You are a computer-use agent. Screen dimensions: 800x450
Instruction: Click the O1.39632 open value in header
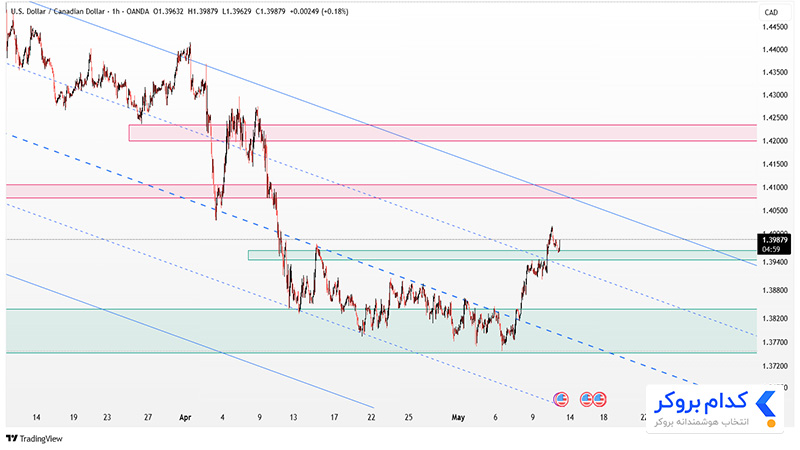coord(168,11)
